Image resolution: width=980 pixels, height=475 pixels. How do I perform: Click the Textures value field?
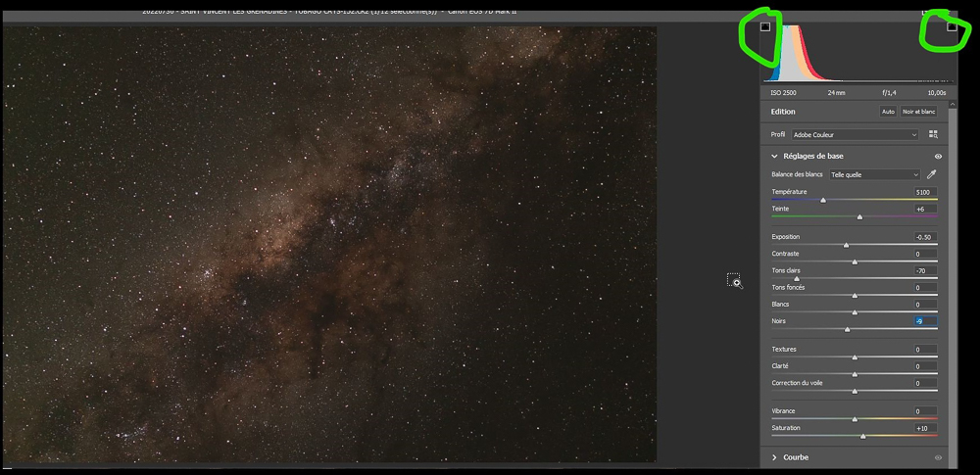(x=924, y=350)
